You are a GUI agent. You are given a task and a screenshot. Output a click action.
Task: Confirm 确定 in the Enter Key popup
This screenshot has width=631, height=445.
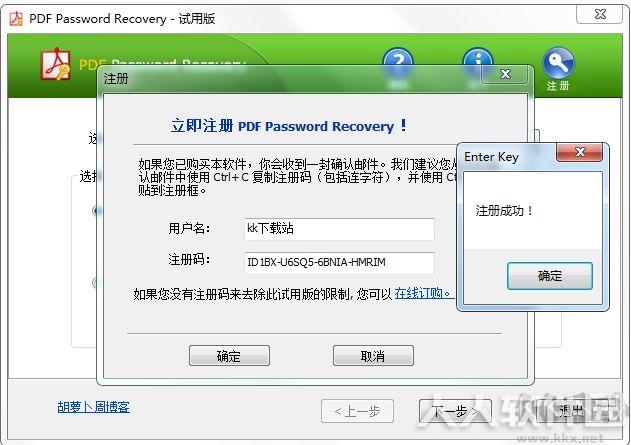tap(550, 276)
